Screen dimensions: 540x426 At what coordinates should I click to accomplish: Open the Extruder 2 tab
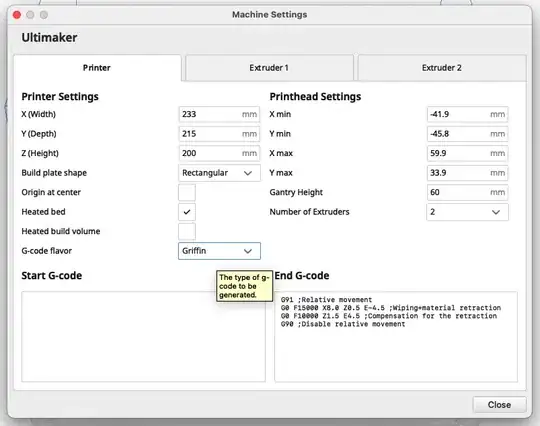442,68
